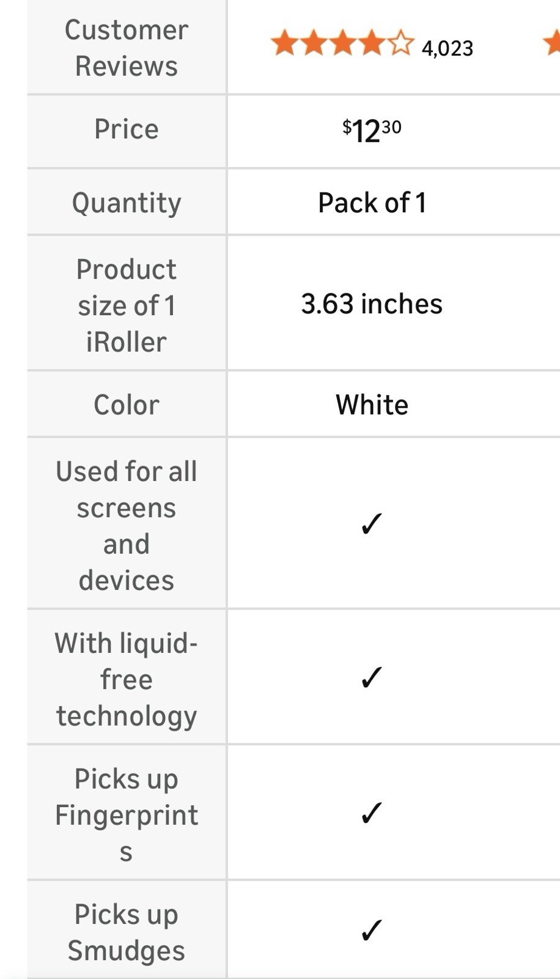Select the With liquid-free technology label
The height and width of the screenshot is (979, 560).
[127, 679]
